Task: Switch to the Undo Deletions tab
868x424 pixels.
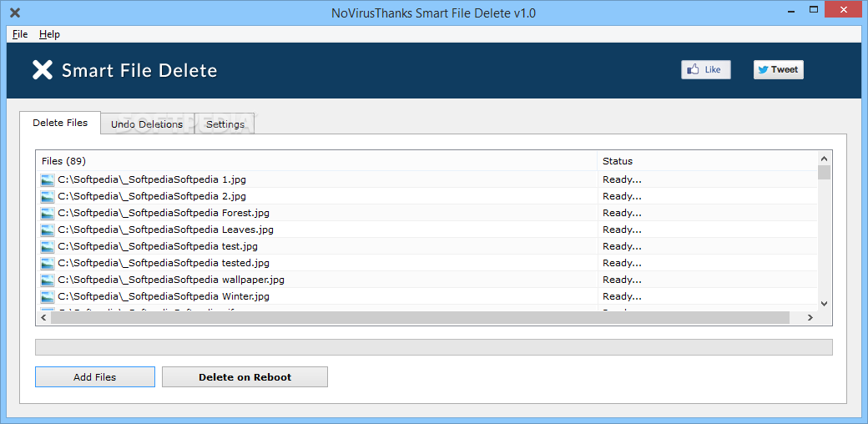Action: pos(147,124)
